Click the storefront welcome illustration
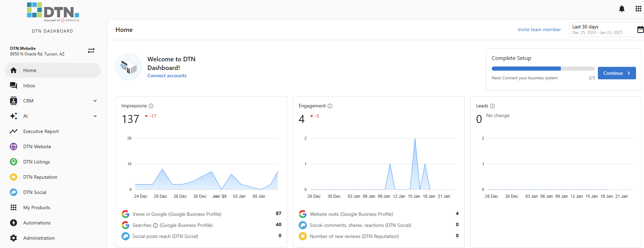The height and width of the screenshot is (248, 644). click(x=129, y=67)
